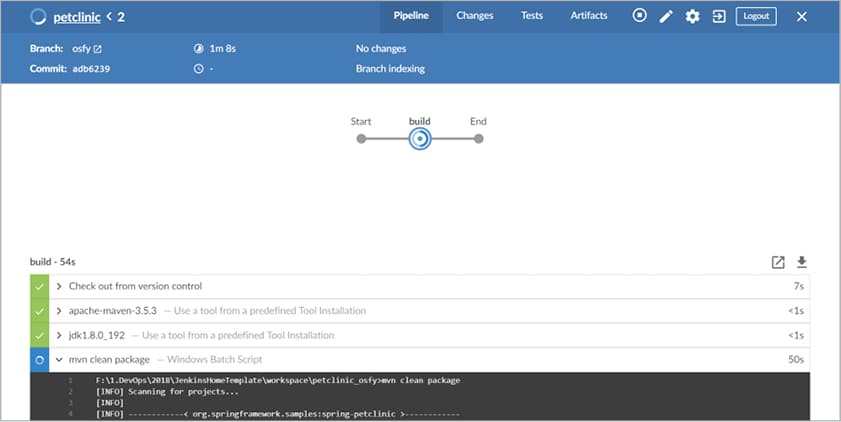The width and height of the screenshot is (841, 422).
Task: Open the osfy branch external link icon
Action: (x=97, y=48)
